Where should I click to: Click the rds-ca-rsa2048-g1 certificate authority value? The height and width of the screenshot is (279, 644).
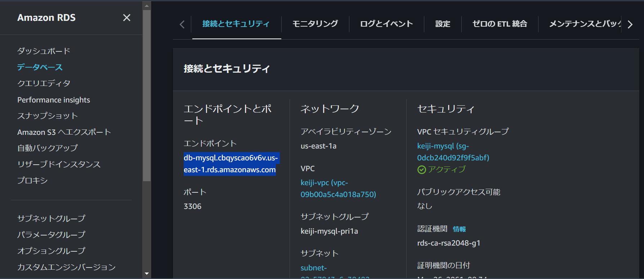click(x=449, y=243)
